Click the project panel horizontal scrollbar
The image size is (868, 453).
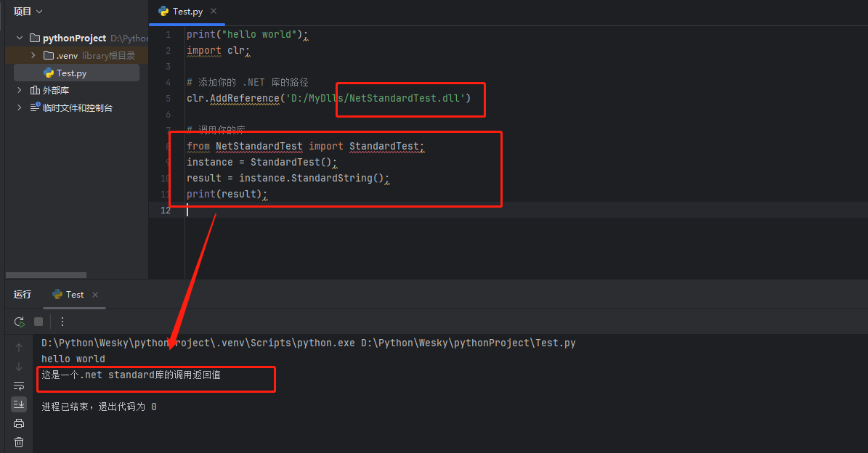[x=46, y=275]
